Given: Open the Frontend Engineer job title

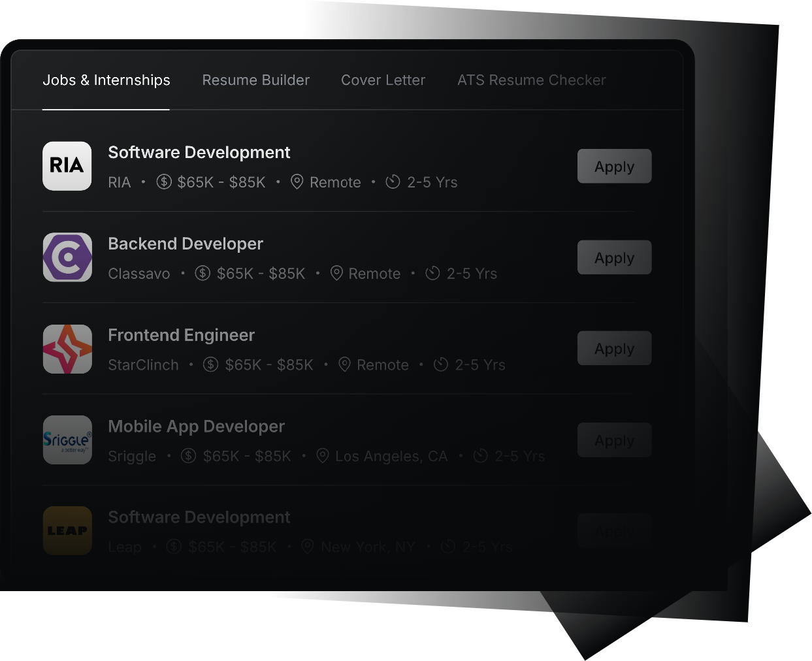Looking at the screenshot, I should (x=181, y=335).
